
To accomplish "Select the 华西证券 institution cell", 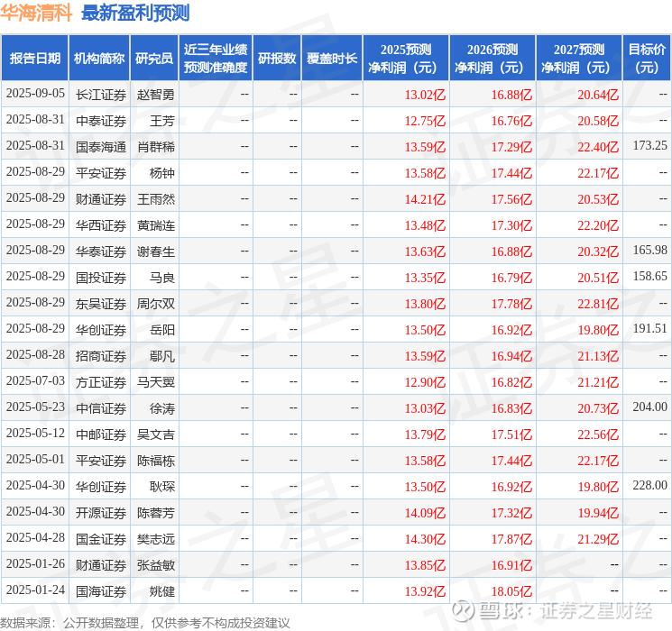I will pyautogui.click(x=101, y=225).
